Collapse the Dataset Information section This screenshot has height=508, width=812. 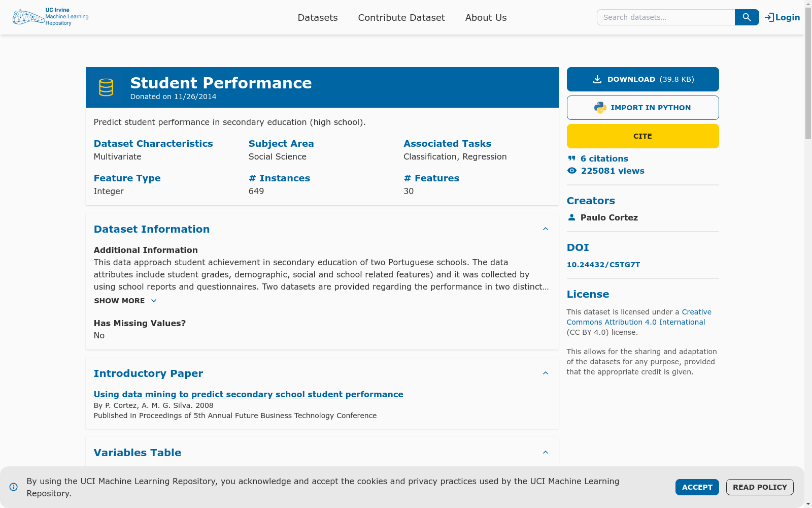pyautogui.click(x=546, y=229)
